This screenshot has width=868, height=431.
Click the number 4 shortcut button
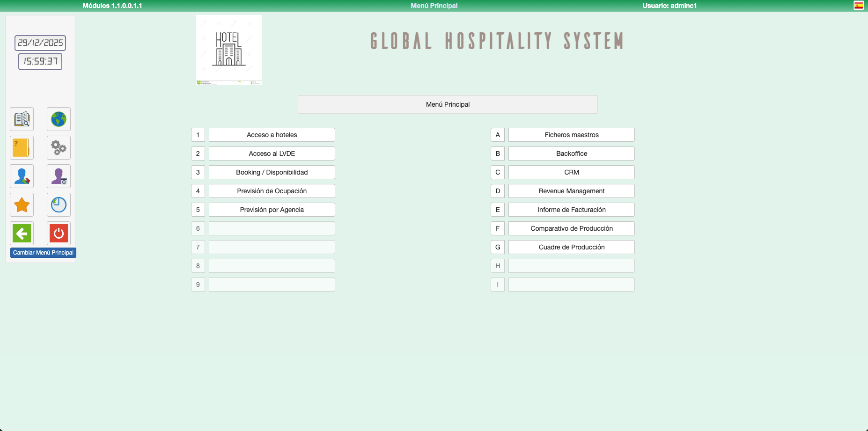point(198,191)
